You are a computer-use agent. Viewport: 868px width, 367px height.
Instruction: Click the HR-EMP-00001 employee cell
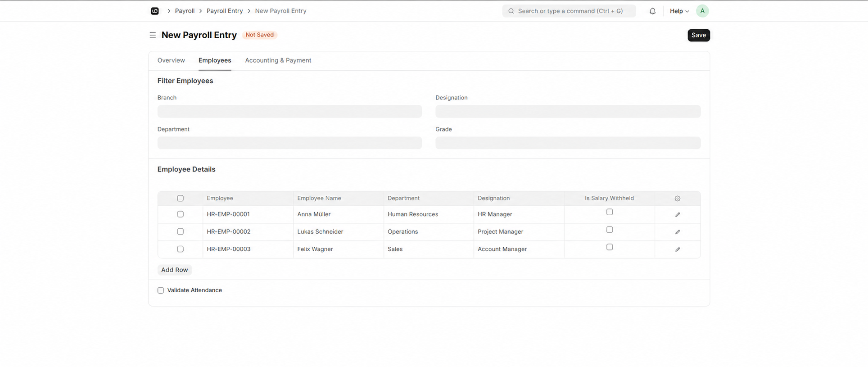tap(248, 214)
